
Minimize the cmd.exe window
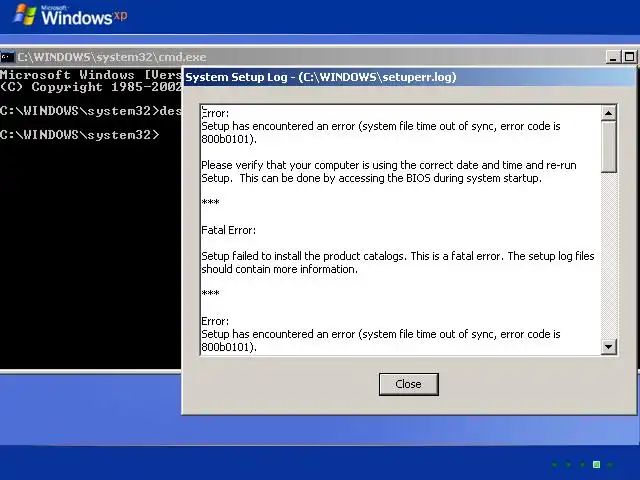coord(613,57)
